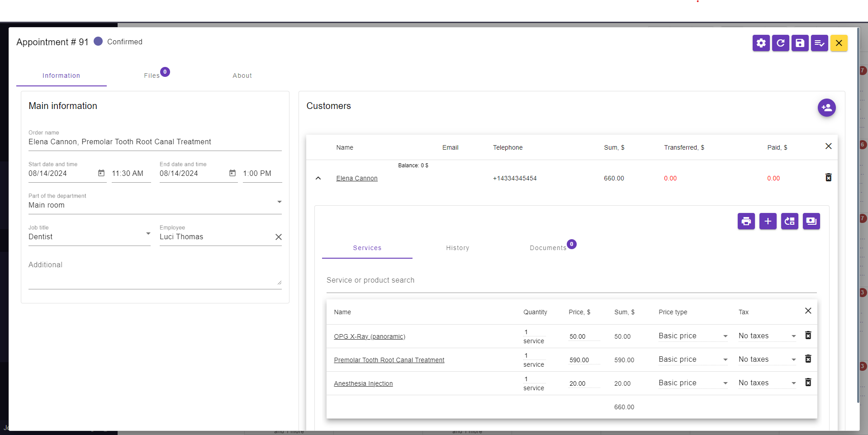Close the appointment dialog with yellow X
Image resolution: width=868 pixels, height=435 pixels.
coord(839,43)
